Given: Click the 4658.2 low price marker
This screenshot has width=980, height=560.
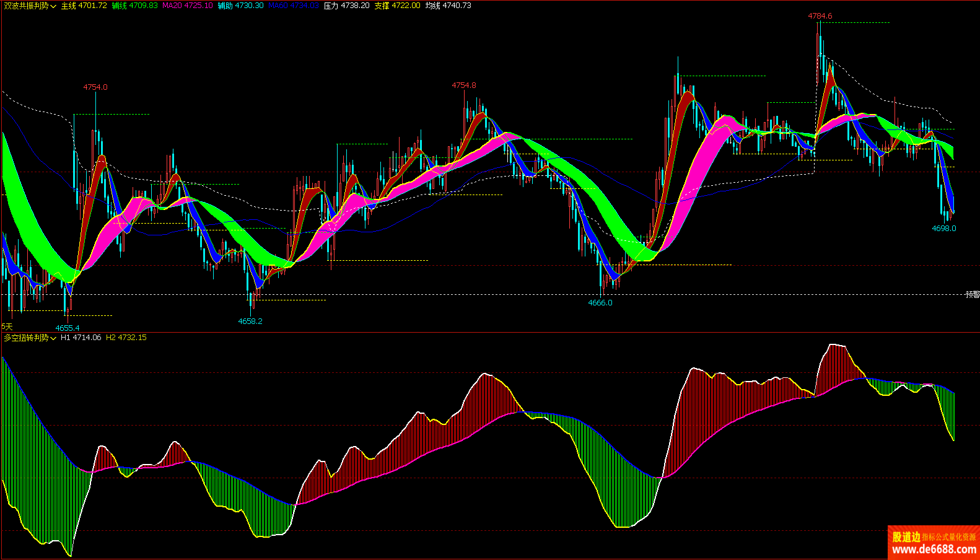Looking at the screenshot, I should (x=250, y=322).
